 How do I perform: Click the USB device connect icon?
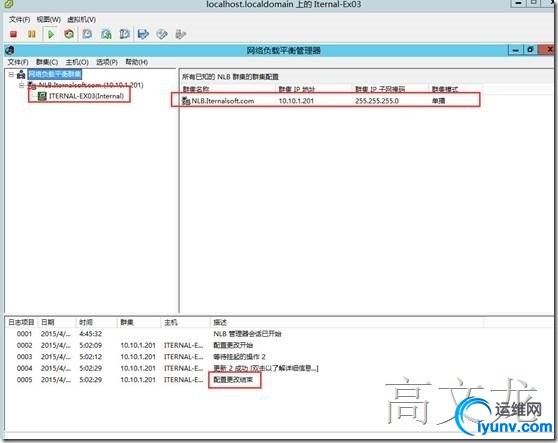(181, 34)
